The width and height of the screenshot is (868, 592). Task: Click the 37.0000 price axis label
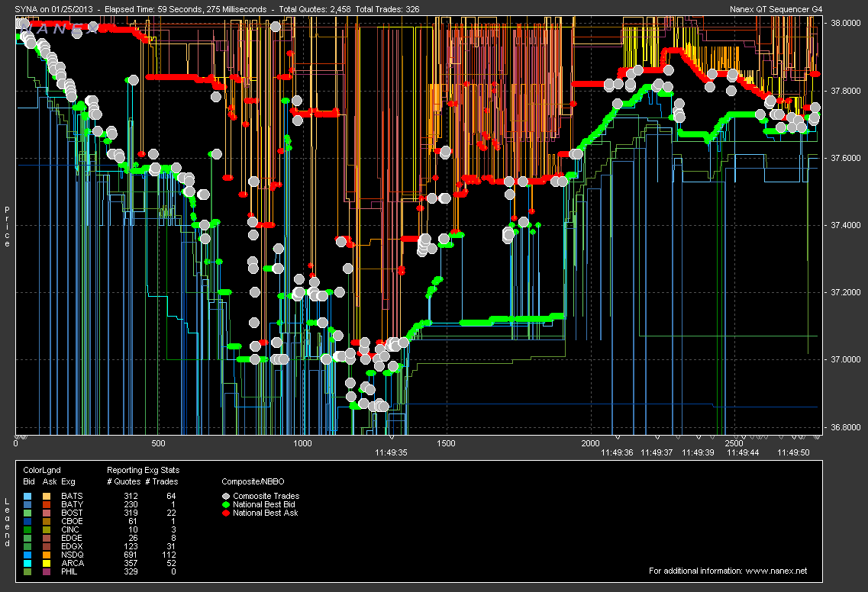click(x=845, y=359)
